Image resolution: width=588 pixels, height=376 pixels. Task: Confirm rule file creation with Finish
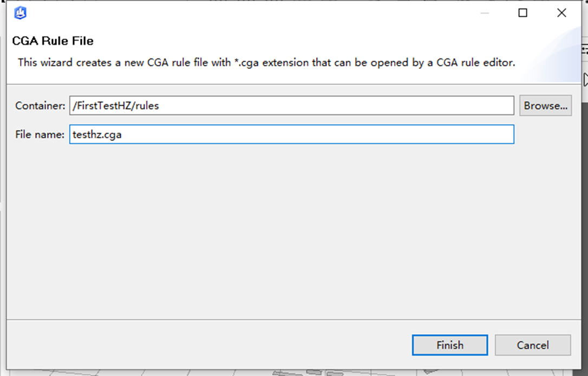[x=449, y=345]
